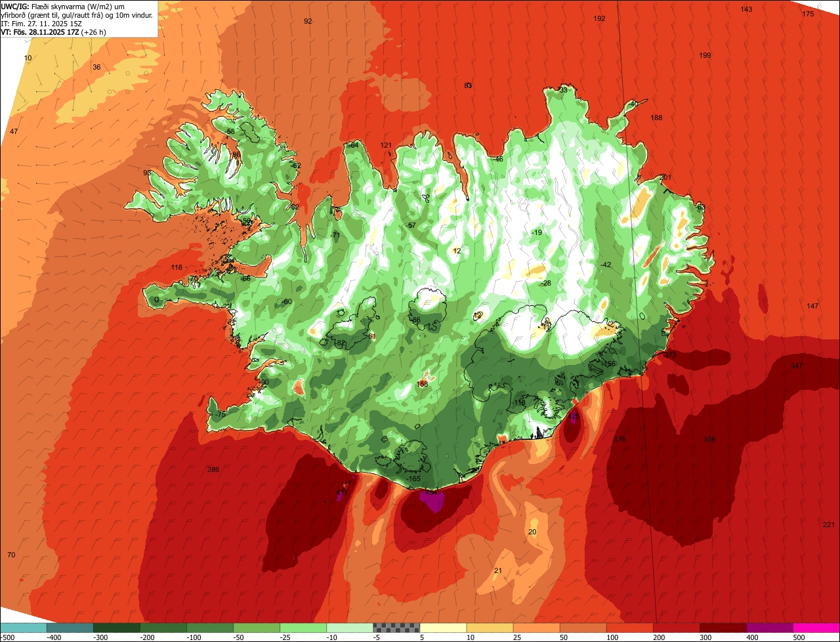840x642 pixels.
Task: Click the map value 20
Action: pyautogui.click(x=532, y=532)
